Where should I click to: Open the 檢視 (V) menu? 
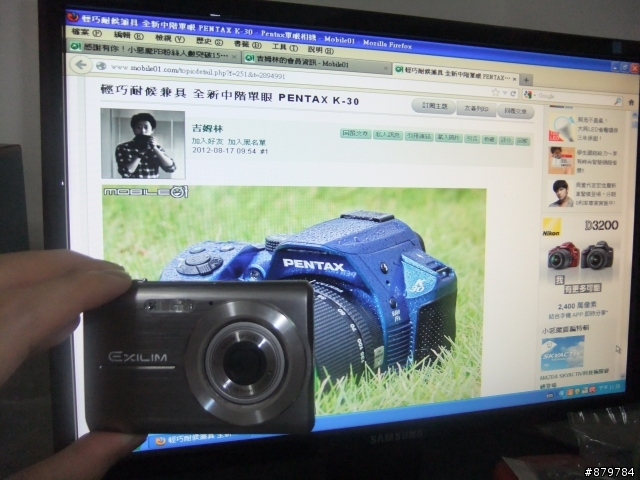click(x=170, y=39)
